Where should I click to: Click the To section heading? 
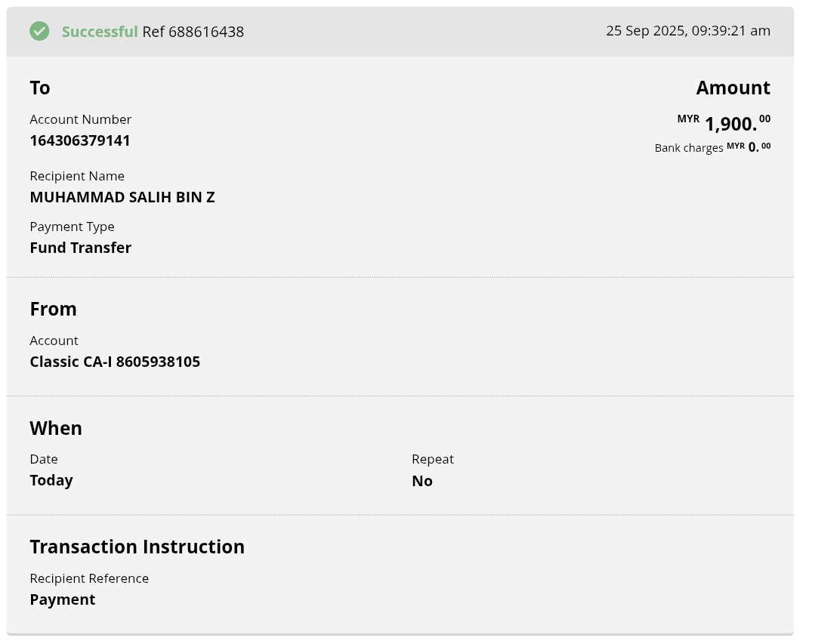coord(40,88)
